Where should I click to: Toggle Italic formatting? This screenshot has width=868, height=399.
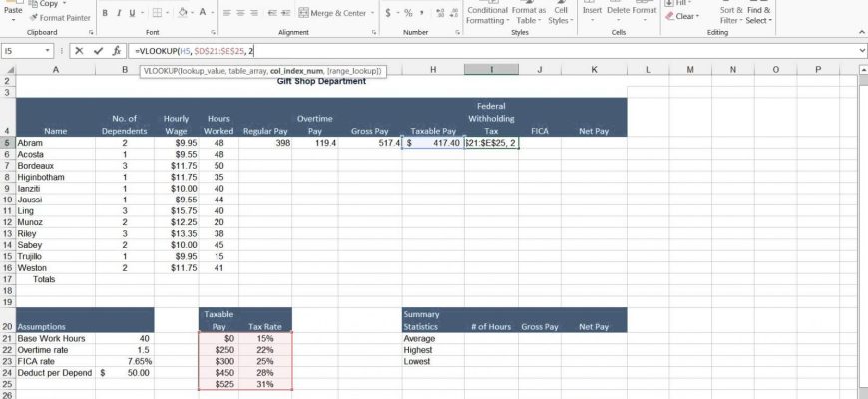click(x=118, y=13)
